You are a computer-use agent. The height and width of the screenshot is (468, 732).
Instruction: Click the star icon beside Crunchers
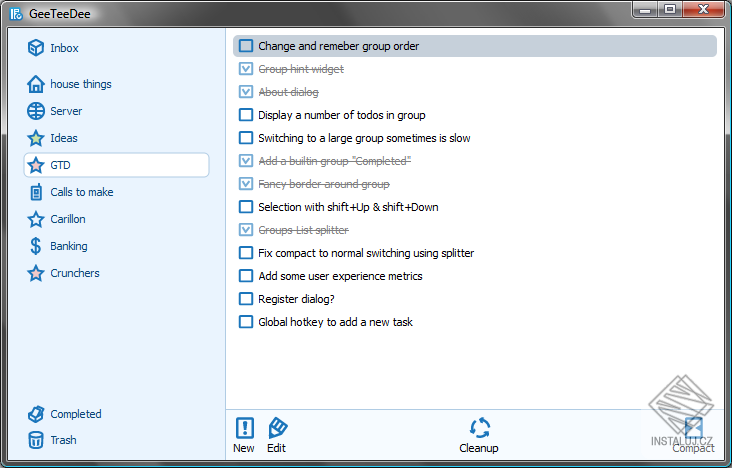(x=36, y=273)
